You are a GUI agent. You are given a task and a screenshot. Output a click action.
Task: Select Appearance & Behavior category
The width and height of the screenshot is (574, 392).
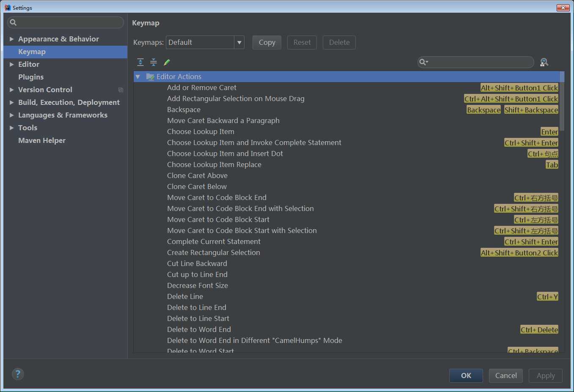(x=58, y=39)
